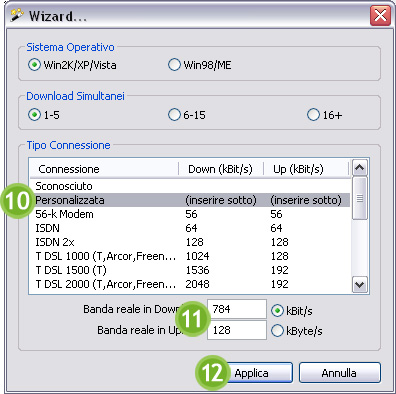Click the Wizard wand icon in title bar
The image size is (396, 394).
17,15
